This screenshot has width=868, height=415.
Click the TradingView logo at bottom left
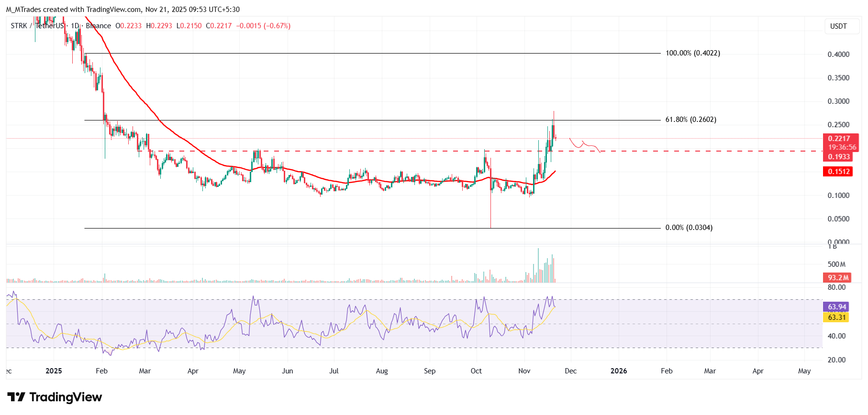click(55, 397)
